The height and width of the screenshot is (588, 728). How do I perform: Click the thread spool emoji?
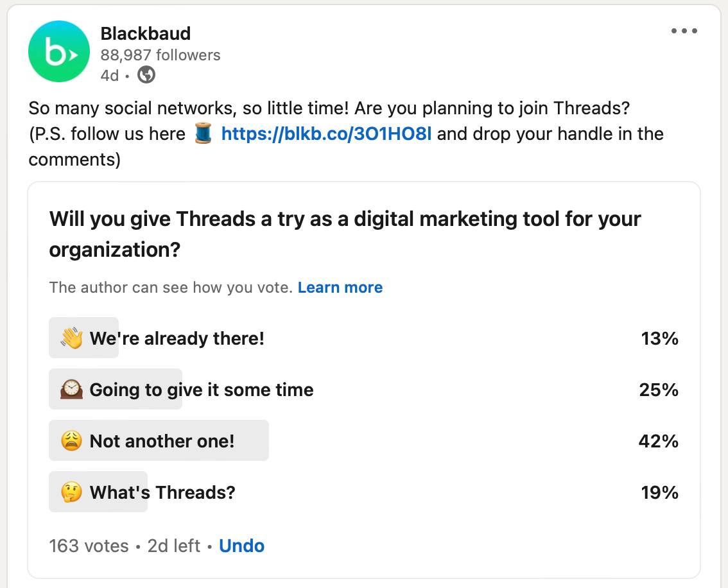pos(203,134)
